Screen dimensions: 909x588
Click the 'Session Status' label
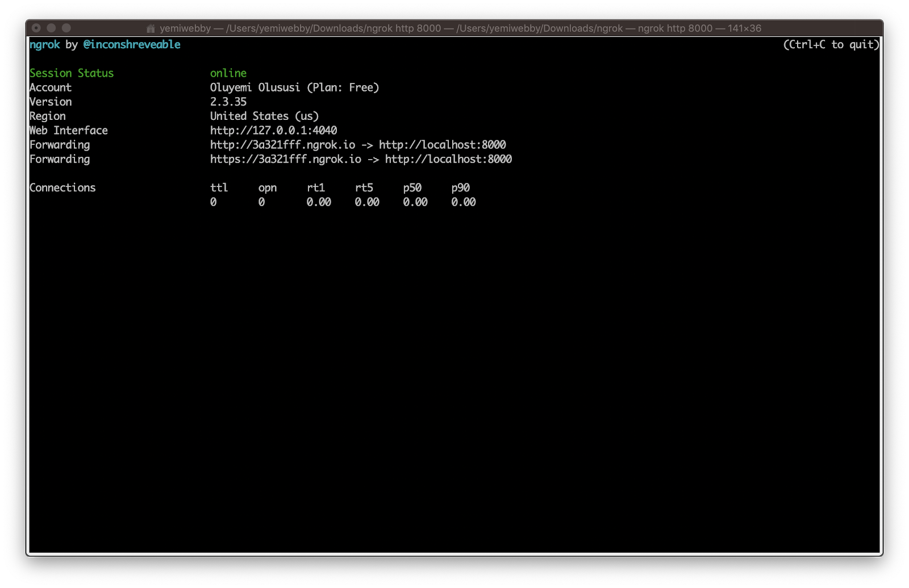tap(72, 73)
